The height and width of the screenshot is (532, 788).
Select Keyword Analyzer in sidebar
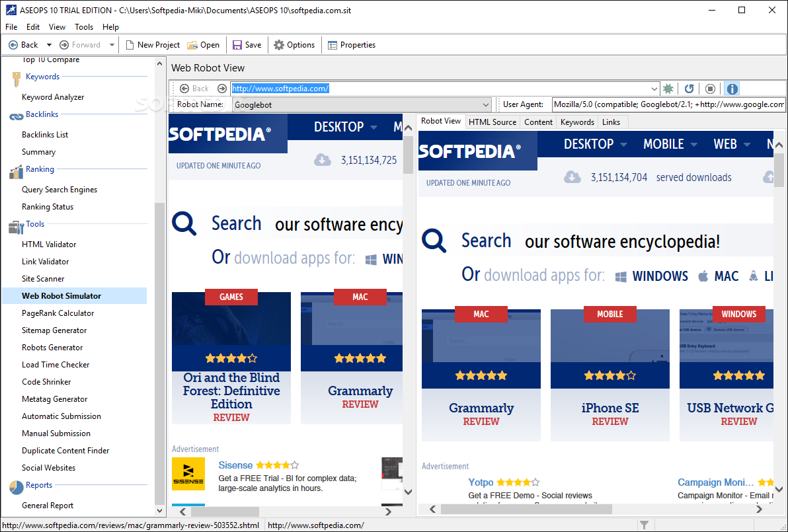click(x=53, y=97)
